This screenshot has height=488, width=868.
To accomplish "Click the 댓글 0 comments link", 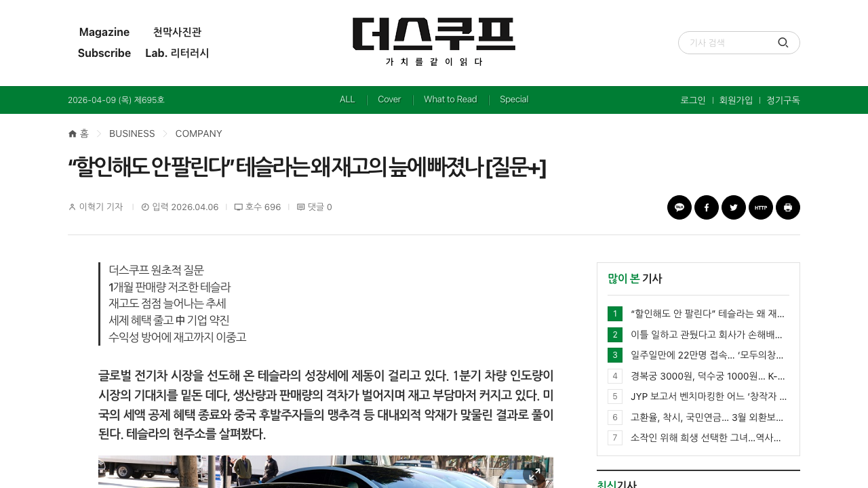I will (x=315, y=207).
